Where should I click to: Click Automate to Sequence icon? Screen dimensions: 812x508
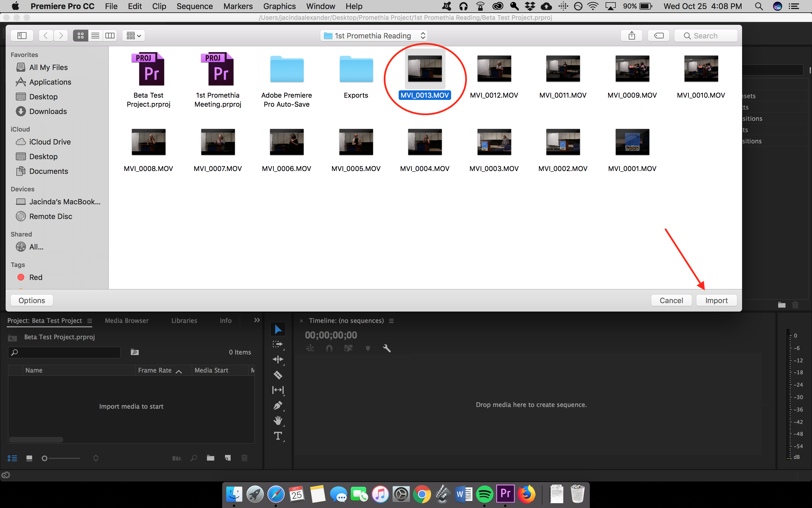click(176, 458)
